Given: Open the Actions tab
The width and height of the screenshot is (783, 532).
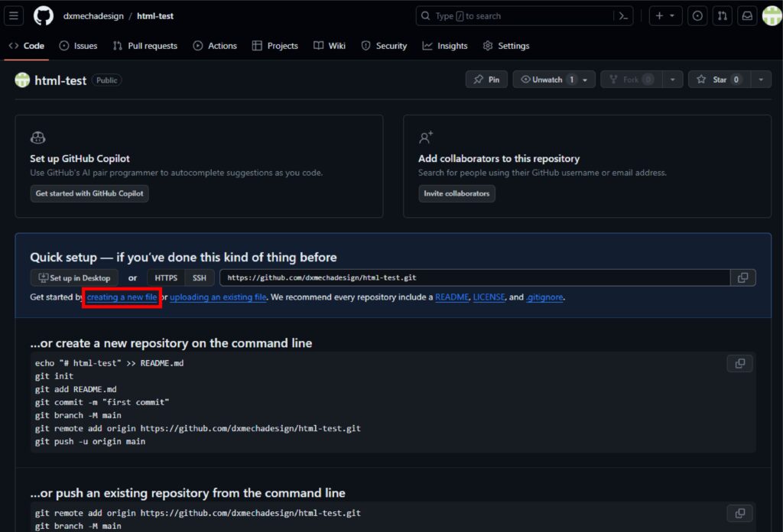Looking at the screenshot, I should (215, 46).
